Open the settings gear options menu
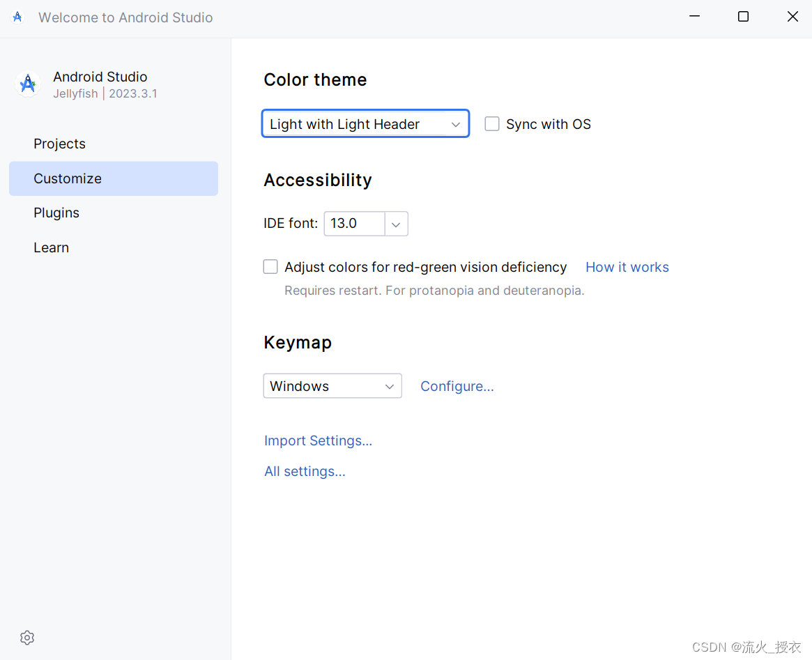The width and height of the screenshot is (812, 660). tap(27, 637)
